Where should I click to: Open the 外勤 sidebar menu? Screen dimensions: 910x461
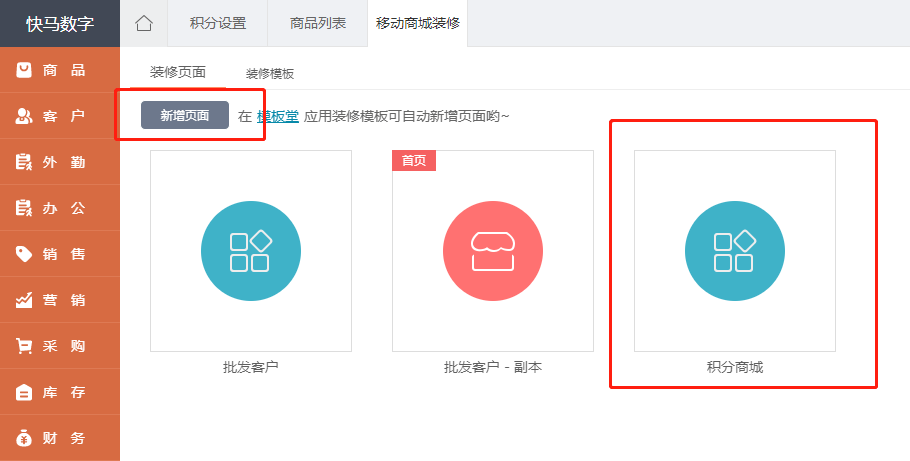click(60, 162)
